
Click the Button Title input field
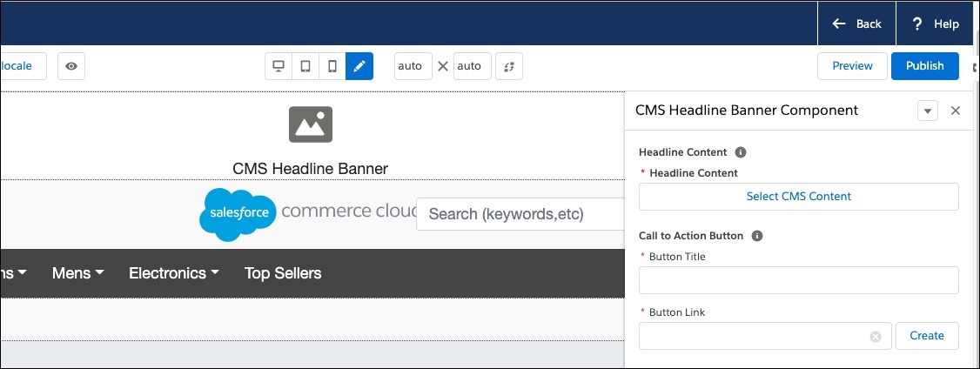(x=799, y=280)
